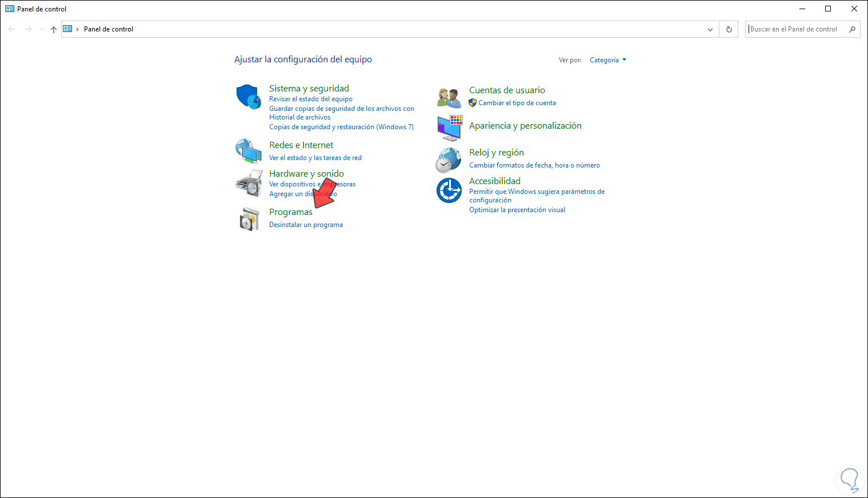Click the Accesibilidad blue circle icon

tap(449, 190)
